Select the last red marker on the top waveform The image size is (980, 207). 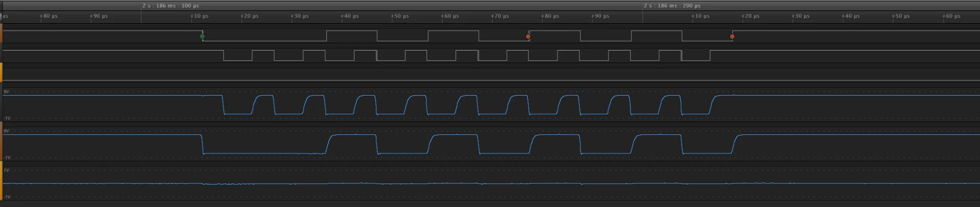pyautogui.click(x=732, y=36)
